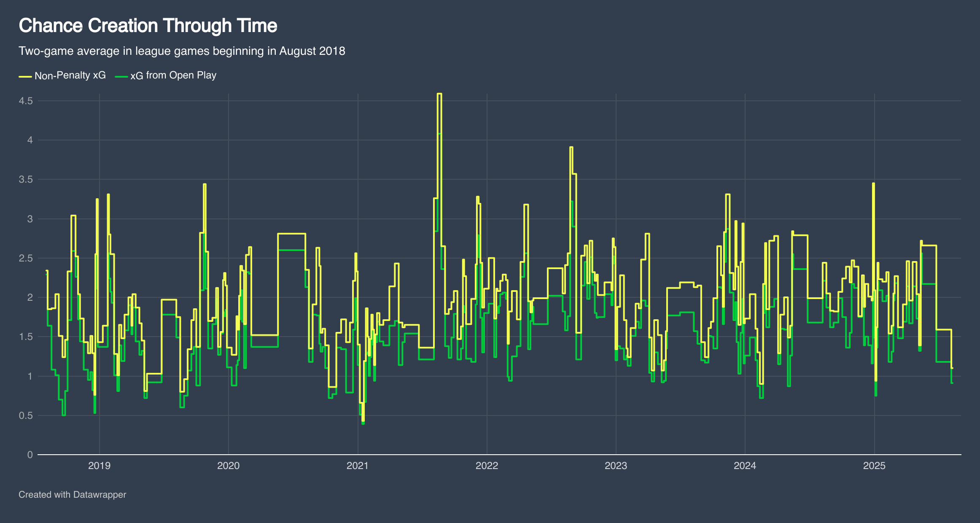Click the 2024 x-axis label

pyautogui.click(x=745, y=466)
